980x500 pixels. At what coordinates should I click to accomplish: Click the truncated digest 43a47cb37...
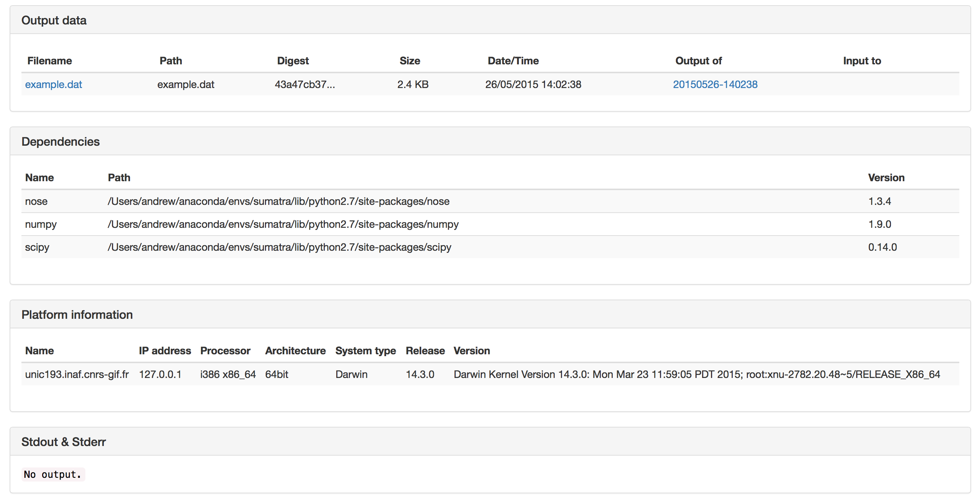[305, 84]
